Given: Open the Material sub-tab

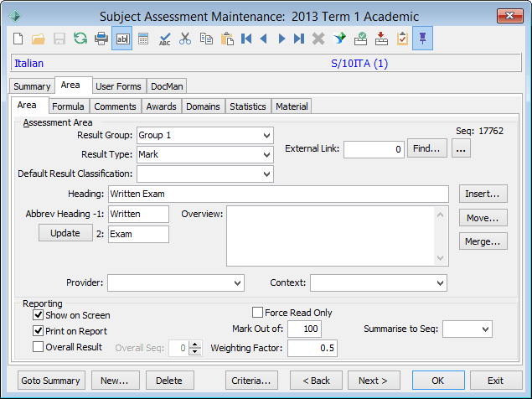Looking at the screenshot, I should click(292, 106).
